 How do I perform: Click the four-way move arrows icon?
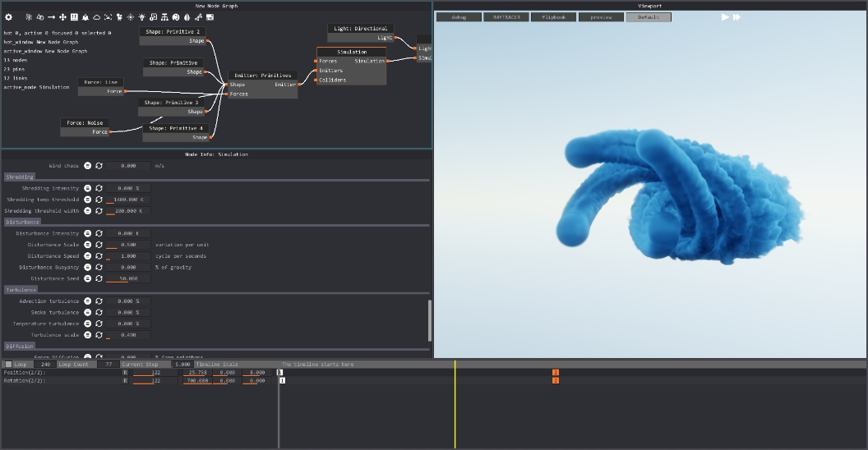62,17
